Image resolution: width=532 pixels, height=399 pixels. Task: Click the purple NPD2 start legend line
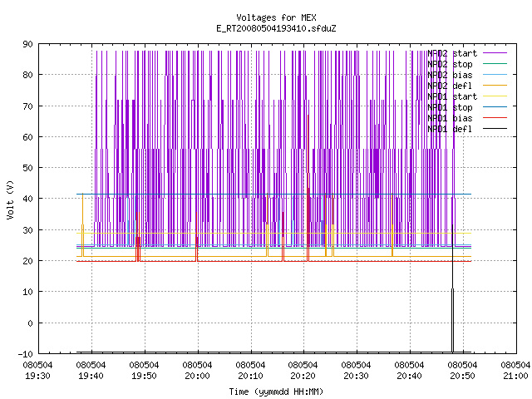[495, 53]
